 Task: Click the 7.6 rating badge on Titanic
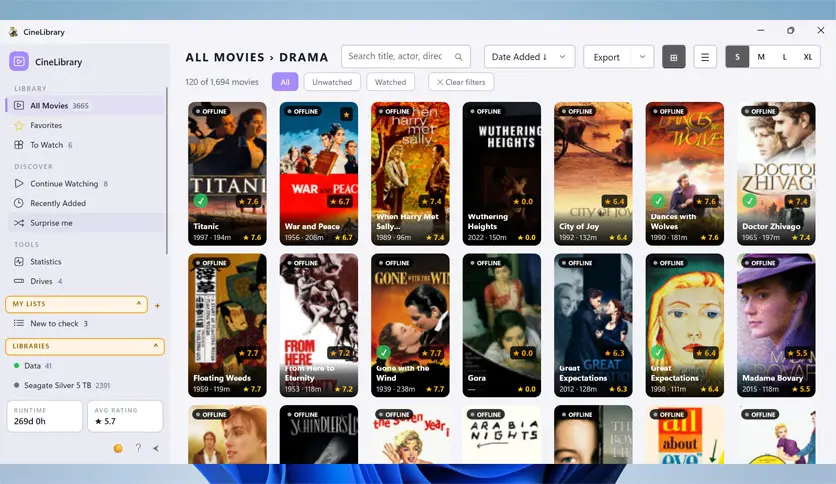249,201
